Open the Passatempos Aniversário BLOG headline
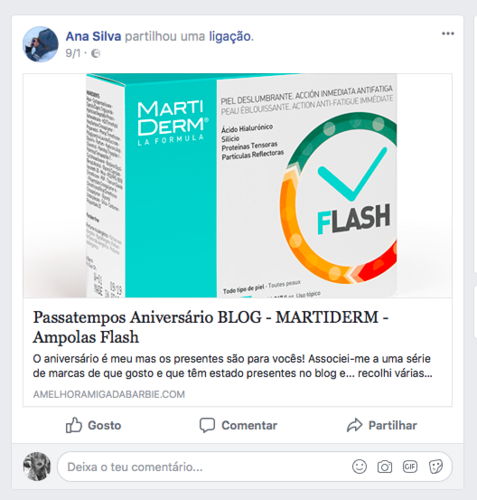 pyautogui.click(x=211, y=327)
